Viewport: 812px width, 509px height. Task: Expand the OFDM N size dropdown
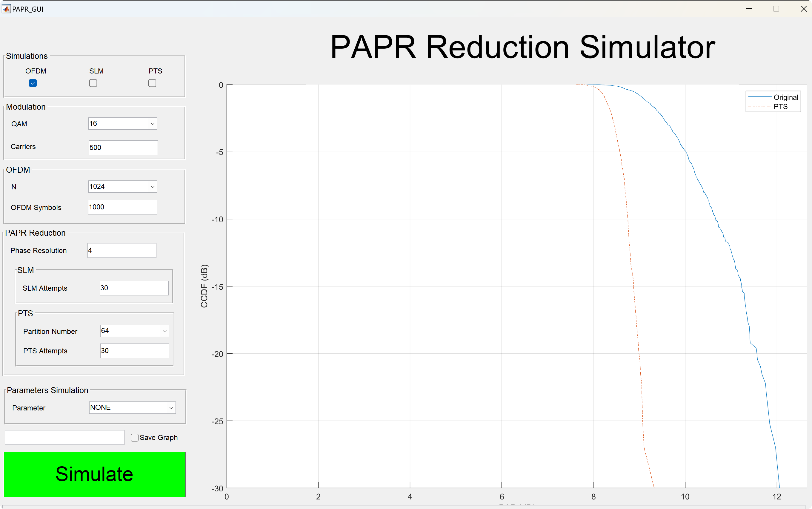click(x=123, y=186)
